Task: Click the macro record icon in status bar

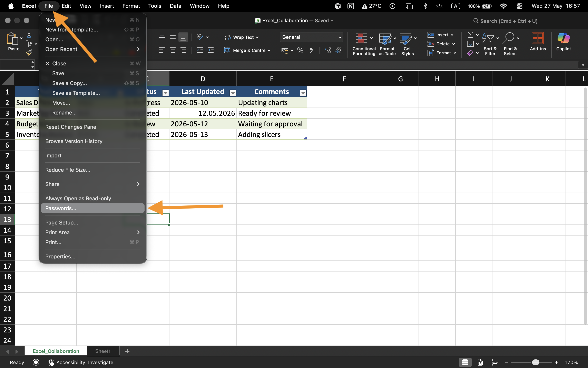Action: [x=36, y=362]
